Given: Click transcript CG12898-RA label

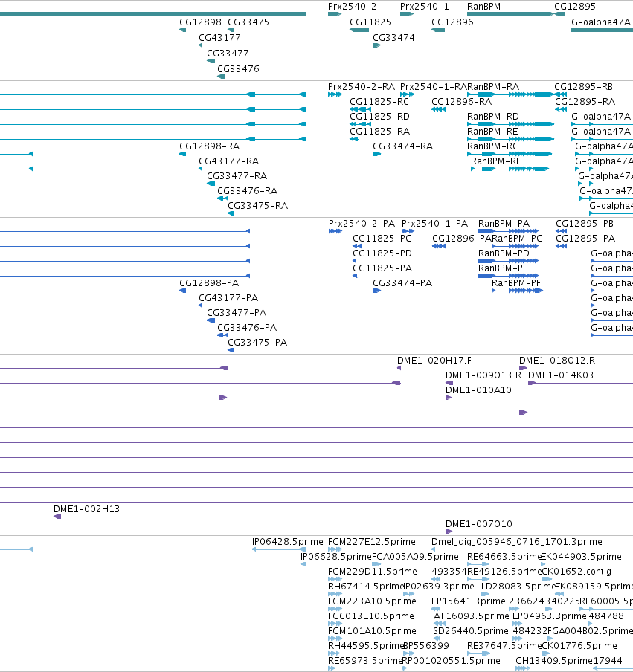Looking at the screenshot, I should (209, 146).
